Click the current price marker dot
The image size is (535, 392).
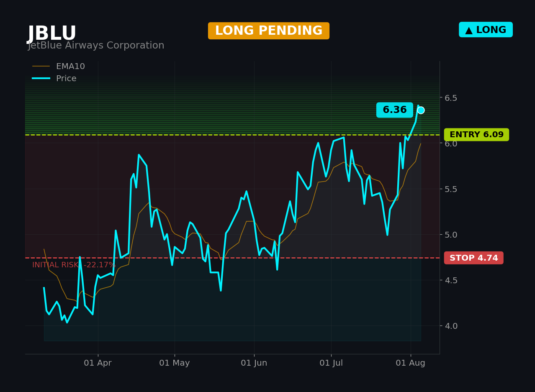coord(421,110)
